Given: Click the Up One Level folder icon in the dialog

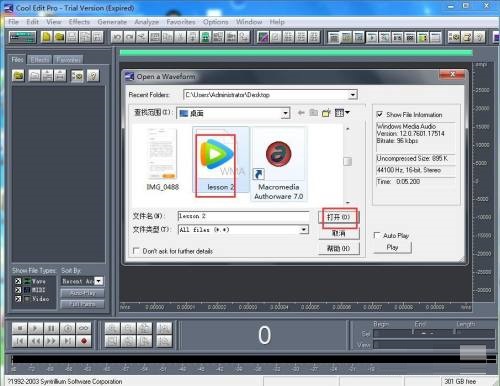Looking at the screenshot, I should pyautogui.click(x=313, y=113).
